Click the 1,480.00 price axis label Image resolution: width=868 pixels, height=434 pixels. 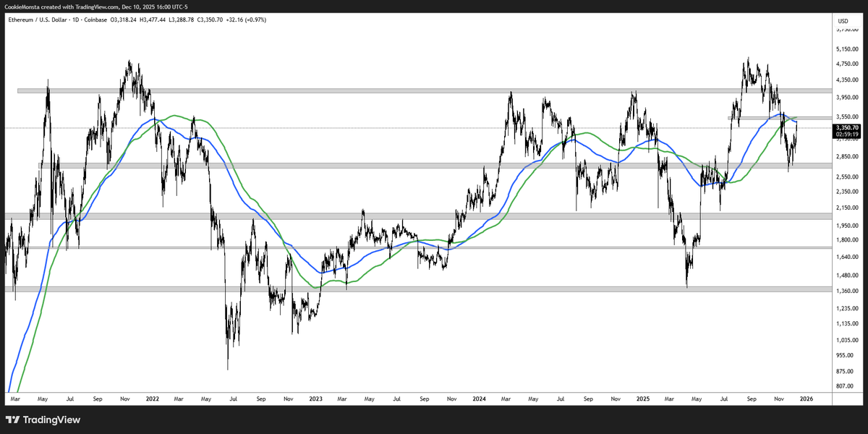(846, 275)
